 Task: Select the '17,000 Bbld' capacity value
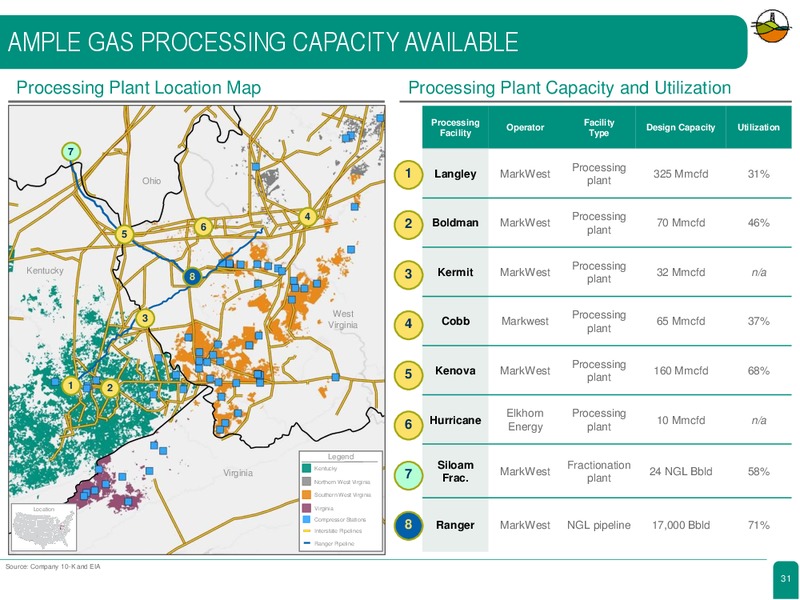point(681,525)
